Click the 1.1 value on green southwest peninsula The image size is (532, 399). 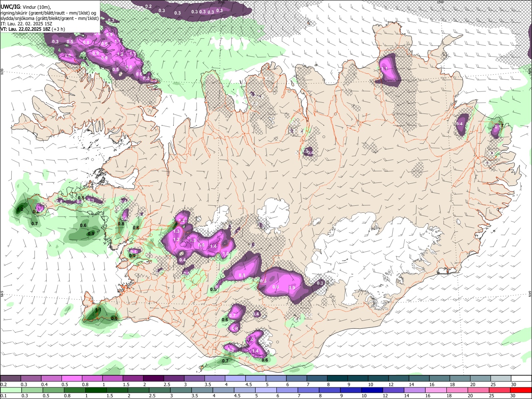(x=99, y=310)
